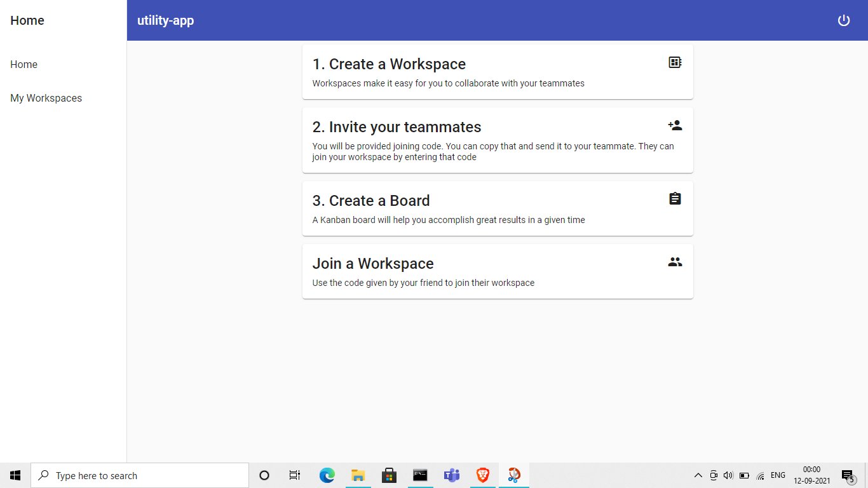The height and width of the screenshot is (488, 868).
Task: Open the ENG language indicator
Action: click(x=778, y=475)
